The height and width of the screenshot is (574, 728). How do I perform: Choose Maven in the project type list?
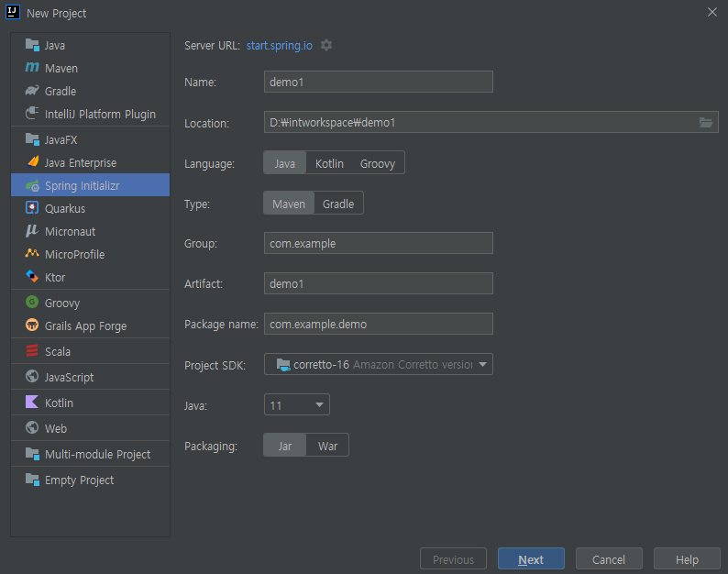click(91, 68)
